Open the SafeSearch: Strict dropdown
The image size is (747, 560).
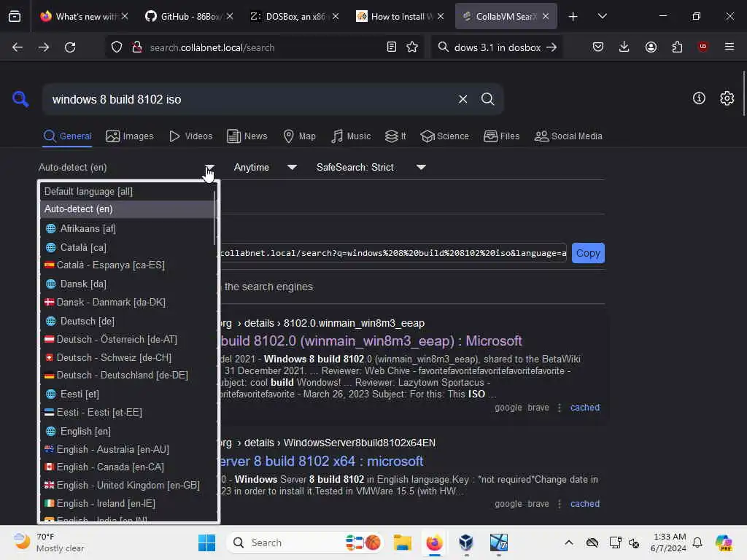[x=371, y=168]
